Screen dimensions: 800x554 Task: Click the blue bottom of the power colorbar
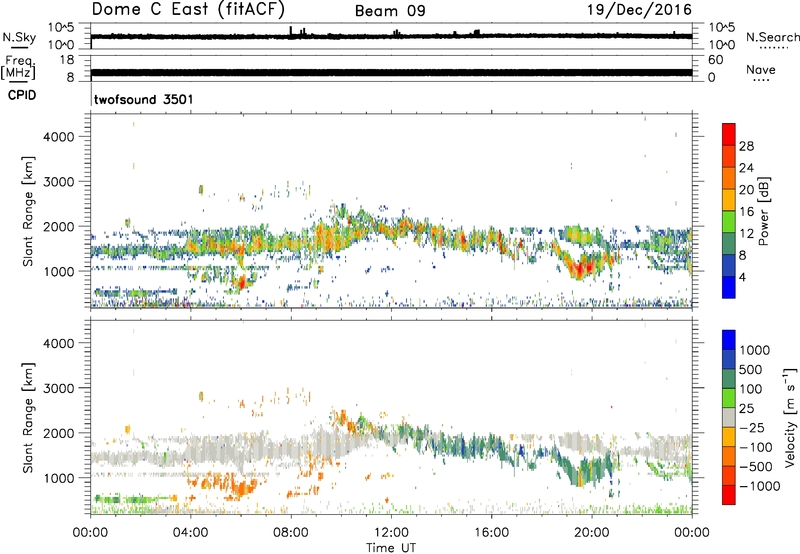(729, 287)
